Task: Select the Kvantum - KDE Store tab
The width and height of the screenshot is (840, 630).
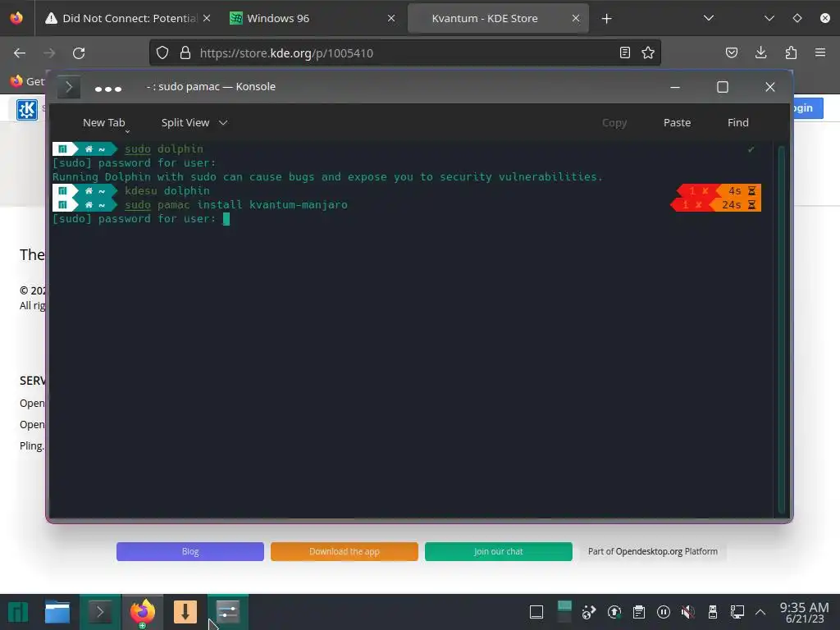Action: [x=484, y=18]
